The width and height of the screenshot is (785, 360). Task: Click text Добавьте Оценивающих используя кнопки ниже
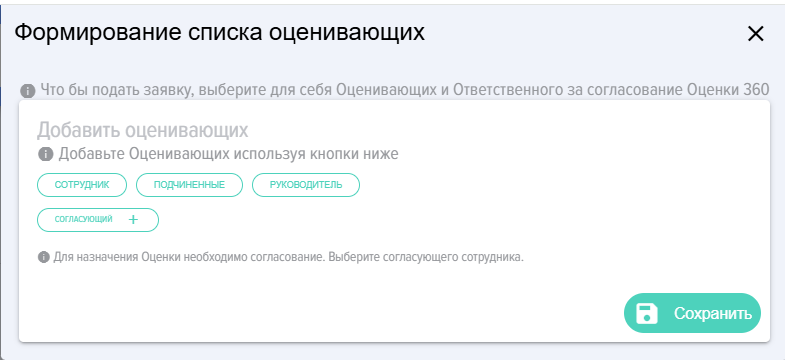228,154
